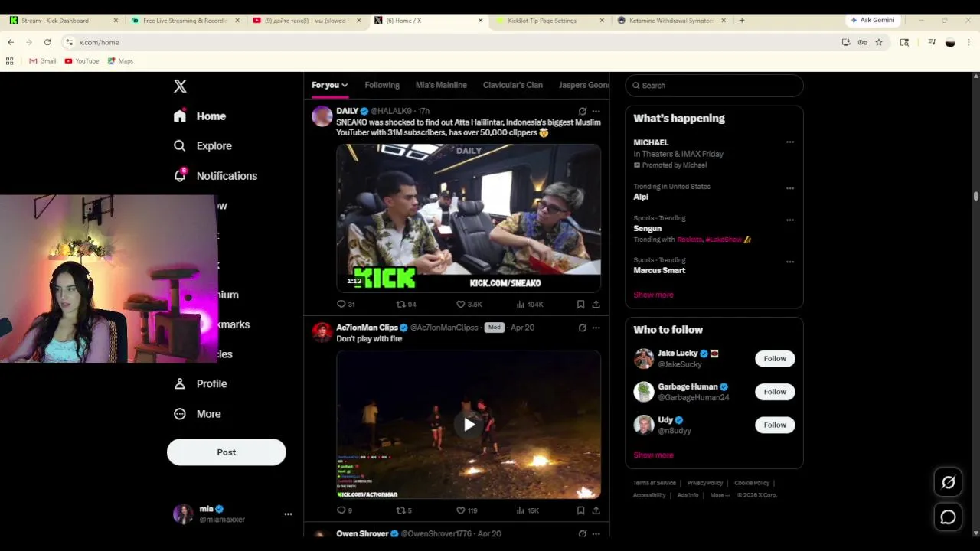Switch to Jaspers Goons tab
Image resolution: width=980 pixels, height=551 pixels.
[584, 85]
